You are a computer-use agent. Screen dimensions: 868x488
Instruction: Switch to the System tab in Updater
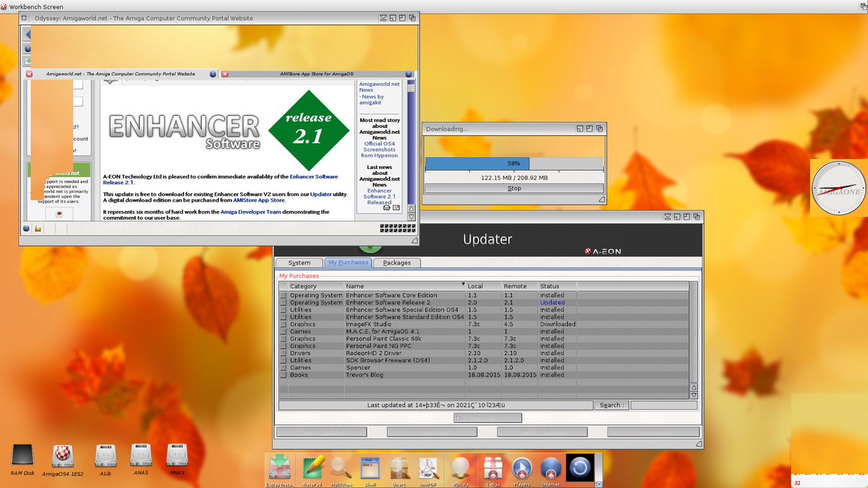(299, 263)
